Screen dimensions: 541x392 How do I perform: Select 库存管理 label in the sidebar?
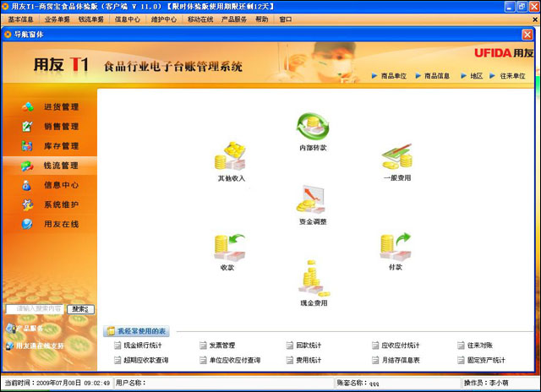point(62,146)
